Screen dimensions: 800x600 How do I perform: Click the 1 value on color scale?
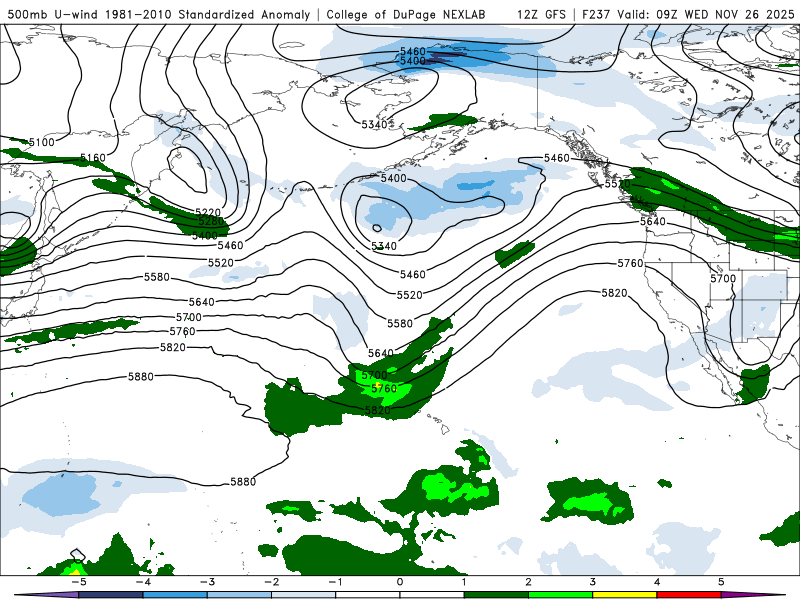pos(464,582)
